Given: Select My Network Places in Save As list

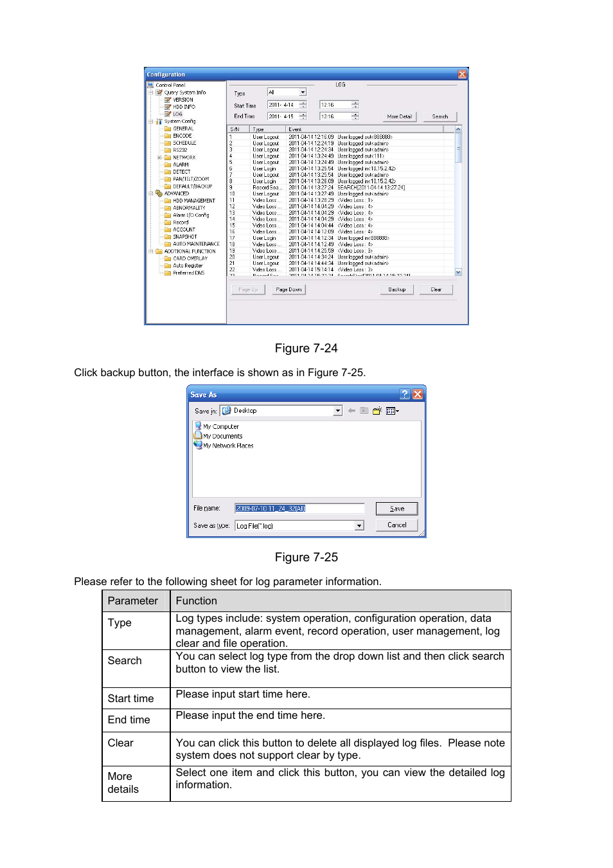Looking at the screenshot, I should point(224,446).
